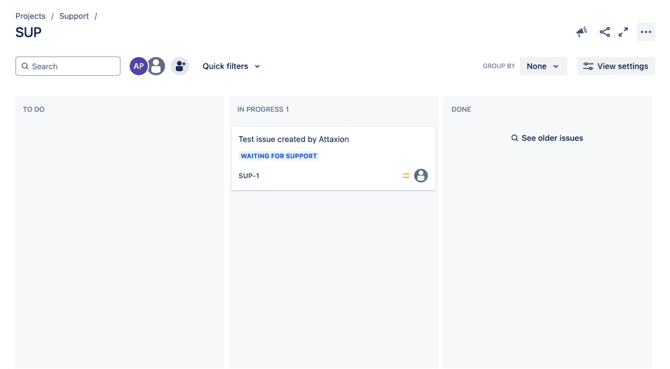The width and height of the screenshot is (670, 369).
Task: Click the magnifier icon beside See older issues
Action: (514, 138)
